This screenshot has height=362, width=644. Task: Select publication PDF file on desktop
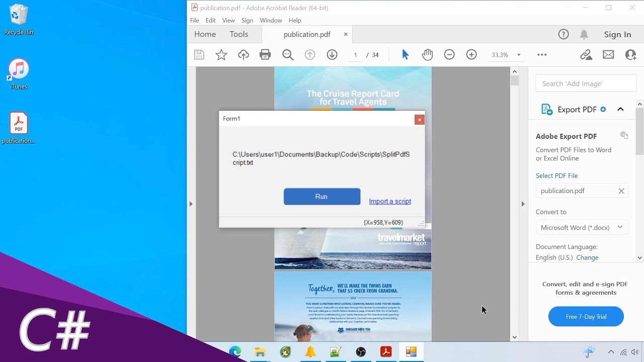coord(19,128)
